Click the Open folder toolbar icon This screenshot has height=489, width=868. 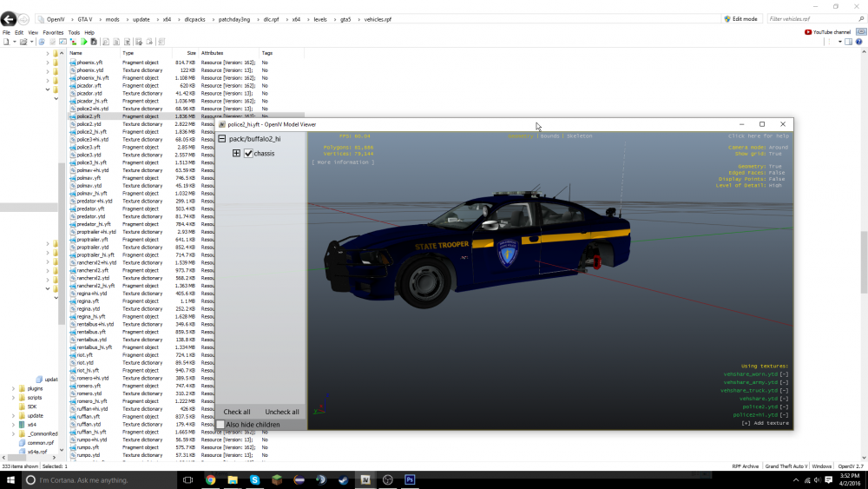(x=23, y=42)
